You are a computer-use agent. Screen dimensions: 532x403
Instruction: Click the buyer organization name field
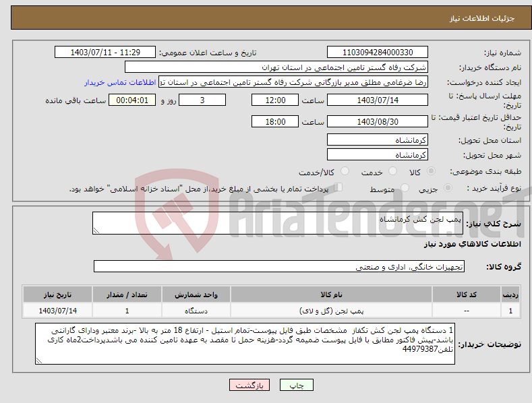(276, 67)
